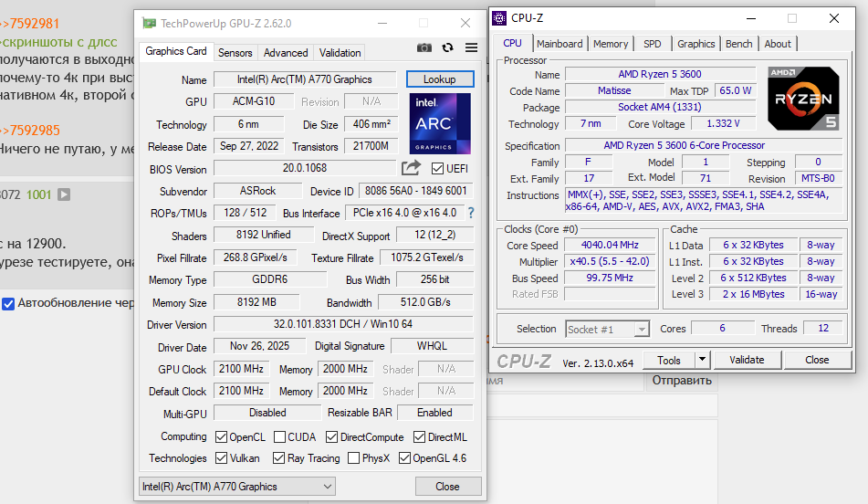The width and height of the screenshot is (868, 504).
Task: Open the GPU-Z hamburger menu icon
Action: pos(471,47)
